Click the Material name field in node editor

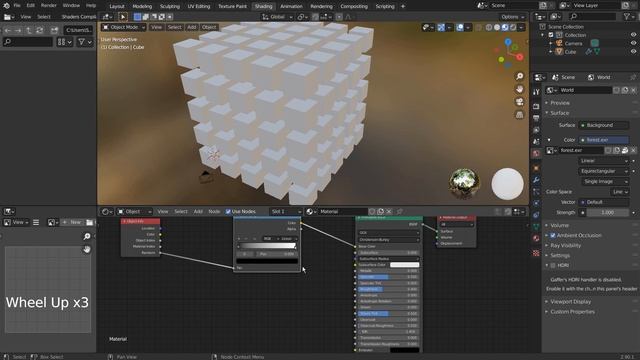click(x=342, y=211)
